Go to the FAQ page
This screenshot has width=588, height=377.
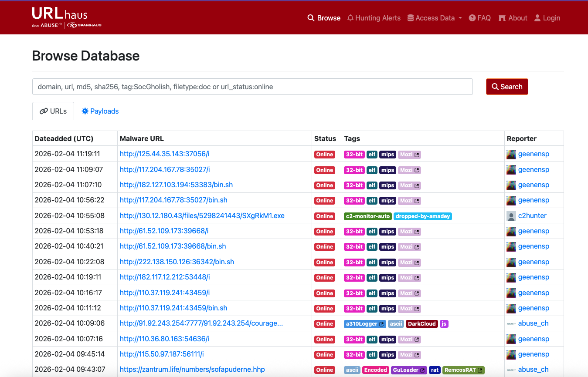tap(479, 18)
